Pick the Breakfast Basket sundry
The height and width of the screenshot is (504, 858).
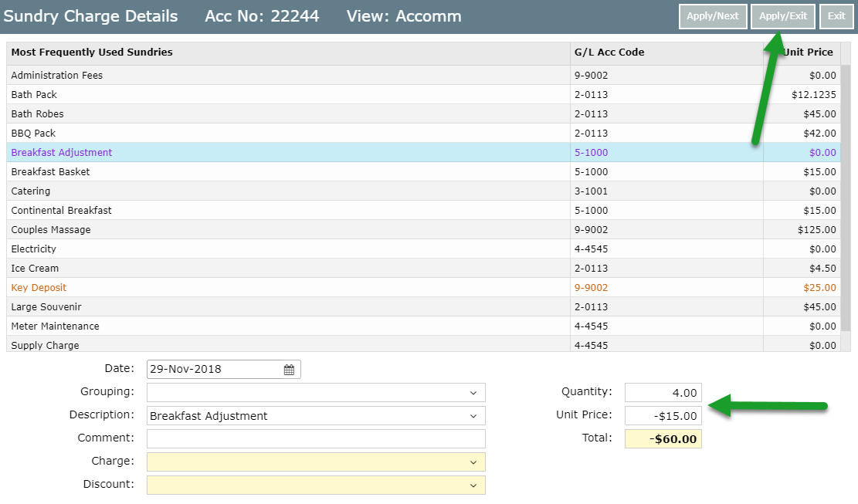click(x=423, y=171)
